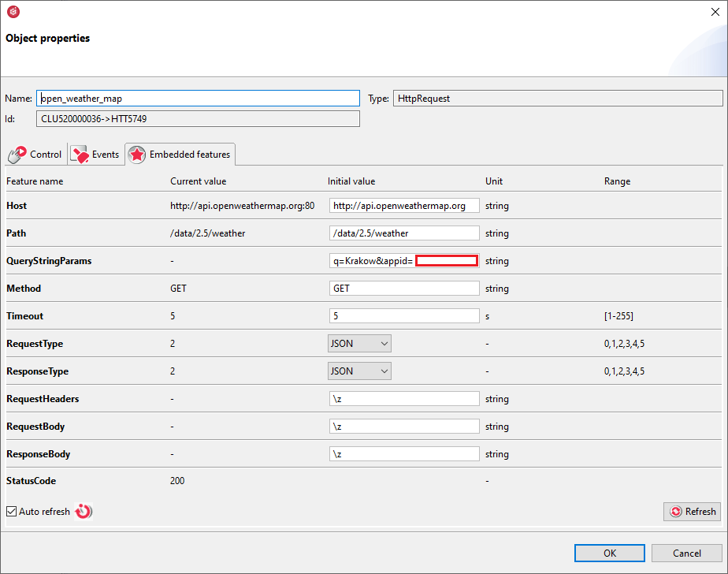This screenshot has height=574, width=728.
Task: Click the Name input field
Action: coord(198,99)
